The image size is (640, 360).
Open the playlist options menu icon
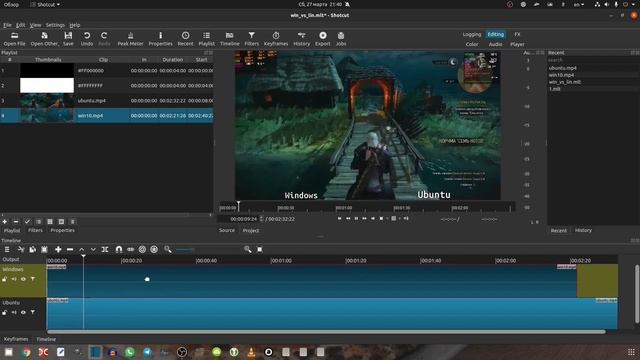pyautogui.click(x=72, y=222)
